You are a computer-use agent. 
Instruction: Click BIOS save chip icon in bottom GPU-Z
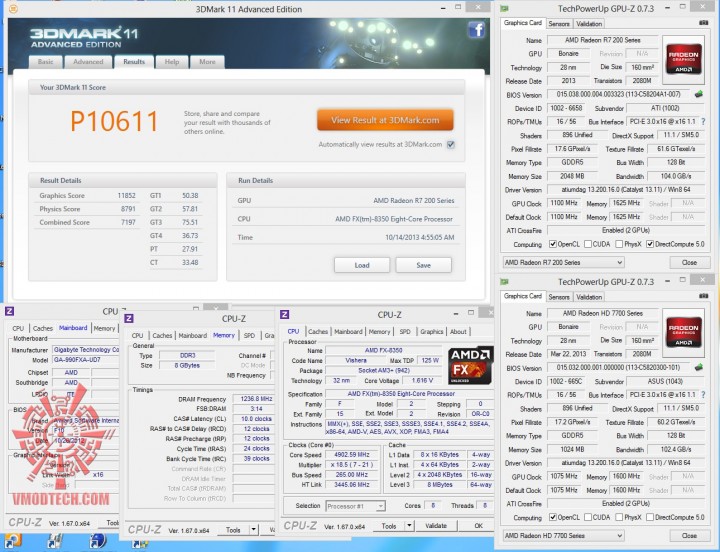pyautogui.click(x=698, y=367)
